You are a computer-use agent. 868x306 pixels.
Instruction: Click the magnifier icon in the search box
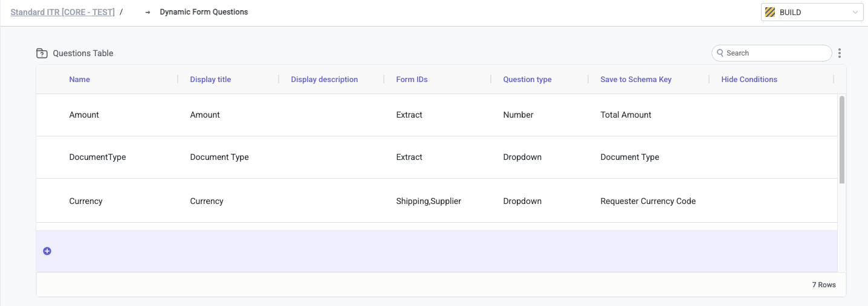(x=720, y=53)
